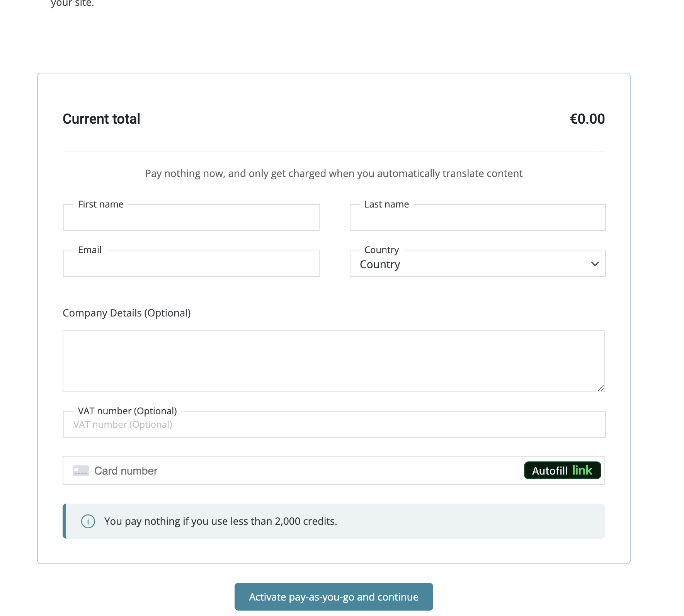The height and width of the screenshot is (616, 684).
Task: Click the Current total heading
Action: click(101, 119)
